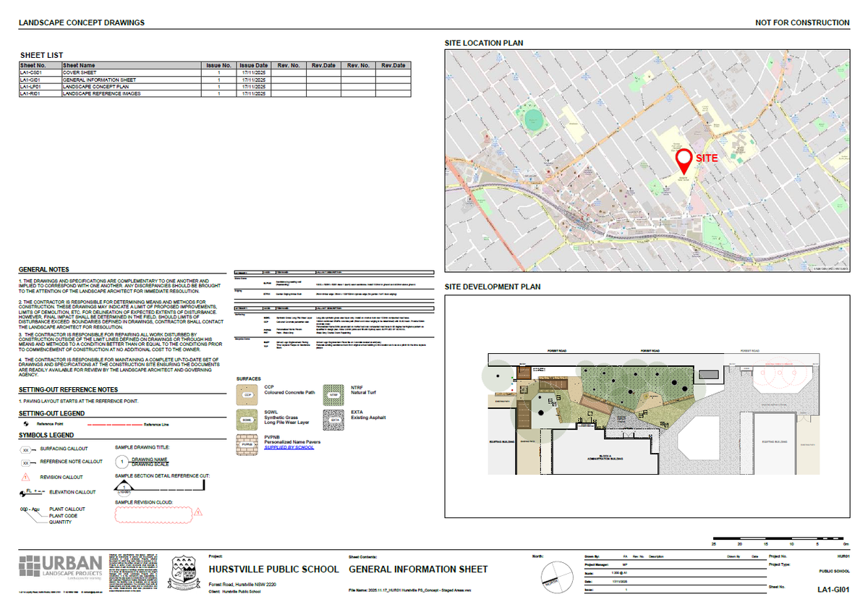
Task: Click the surfacing callout hexagon symbol
Action: coord(25,449)
